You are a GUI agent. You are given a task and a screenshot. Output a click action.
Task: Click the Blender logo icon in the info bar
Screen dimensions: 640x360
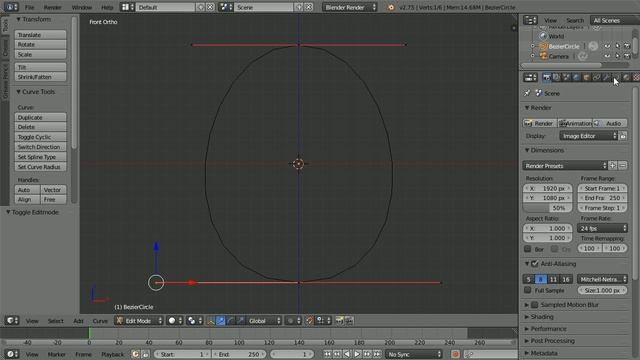[x=391, y=7]
